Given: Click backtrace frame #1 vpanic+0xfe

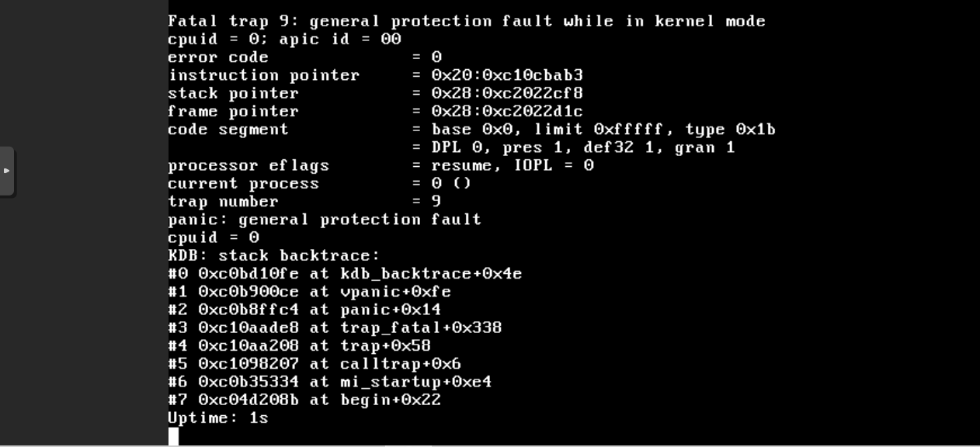Looking at the screenshot, I should pos(309,292).
